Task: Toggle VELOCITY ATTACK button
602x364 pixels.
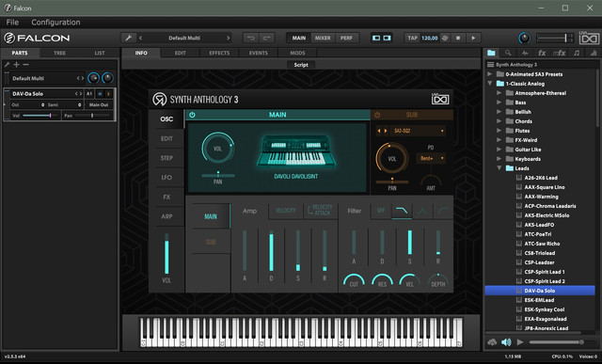Action: tap(320, 211)
